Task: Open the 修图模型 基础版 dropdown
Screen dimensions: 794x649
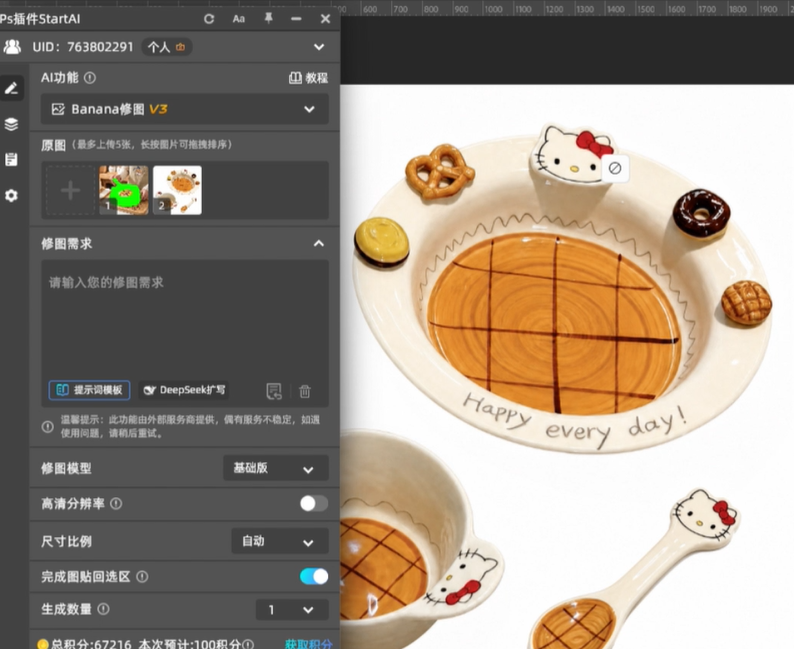Action: coord(276,468)
